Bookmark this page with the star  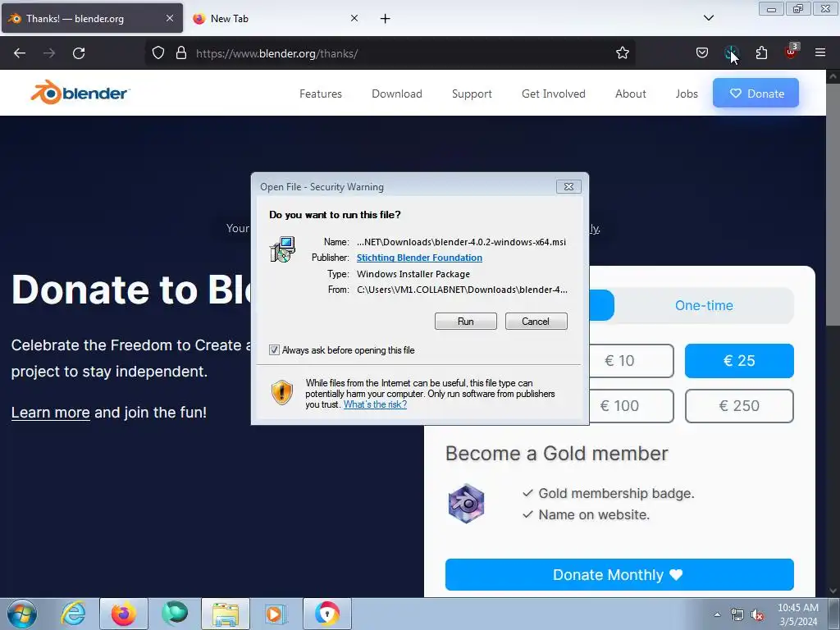click(622, 53)
